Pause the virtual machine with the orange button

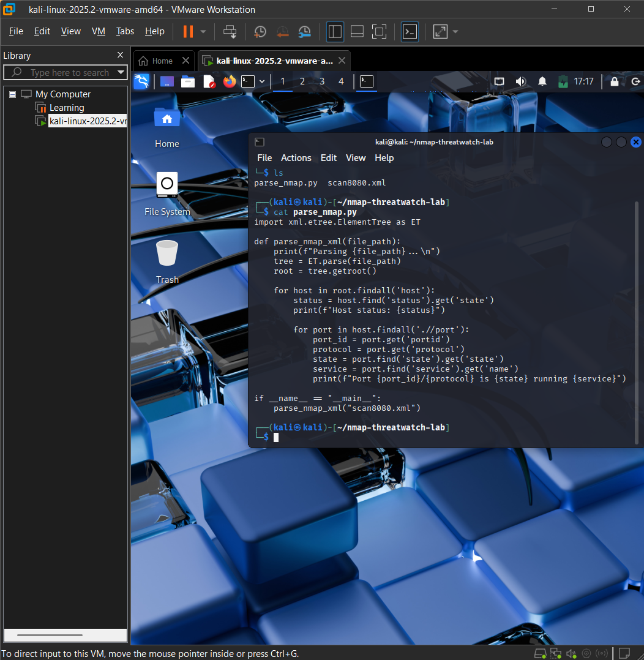tap(188, 32)
